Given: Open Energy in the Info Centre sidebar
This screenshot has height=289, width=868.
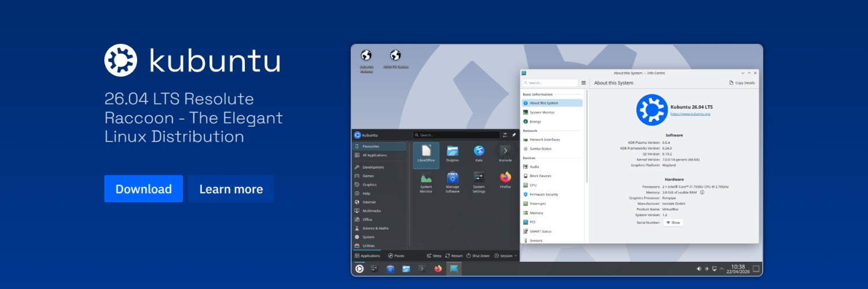Looking at the screenshot, I should (552, 121).
